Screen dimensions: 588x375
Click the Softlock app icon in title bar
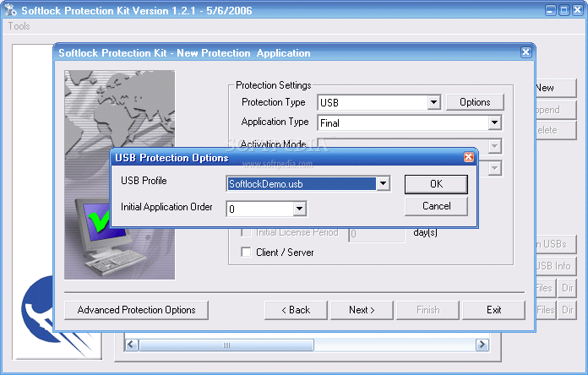10,10
